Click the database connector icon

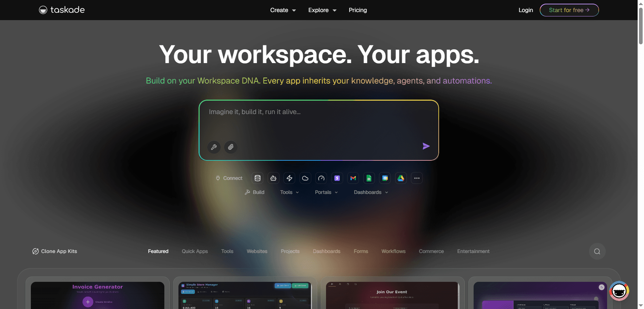258,178
